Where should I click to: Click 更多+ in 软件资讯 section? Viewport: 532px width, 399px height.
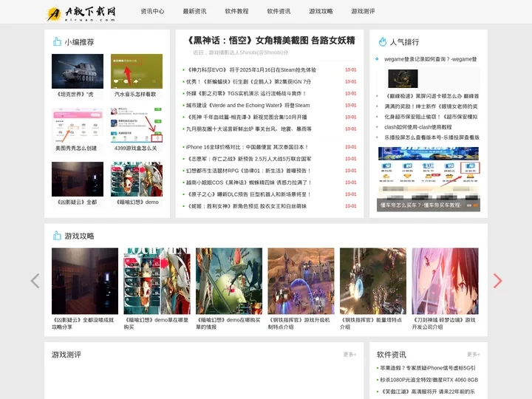474,354
